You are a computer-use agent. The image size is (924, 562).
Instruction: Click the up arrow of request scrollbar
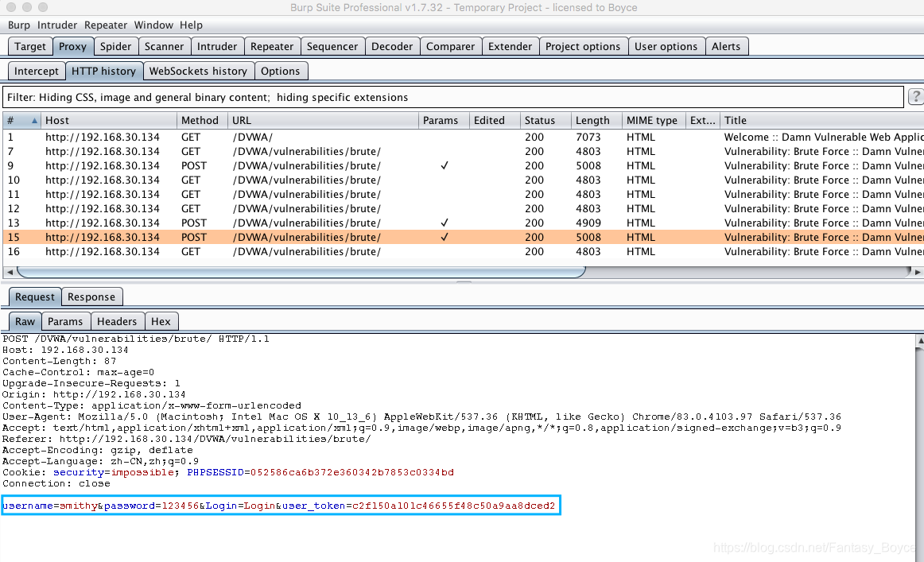tap(920, 341)
